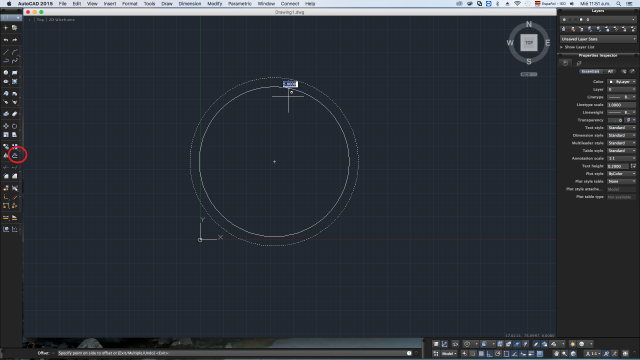Select the Circle tool in the left toolbar
This screenshot has width=640, height=360.
(6, 73)
